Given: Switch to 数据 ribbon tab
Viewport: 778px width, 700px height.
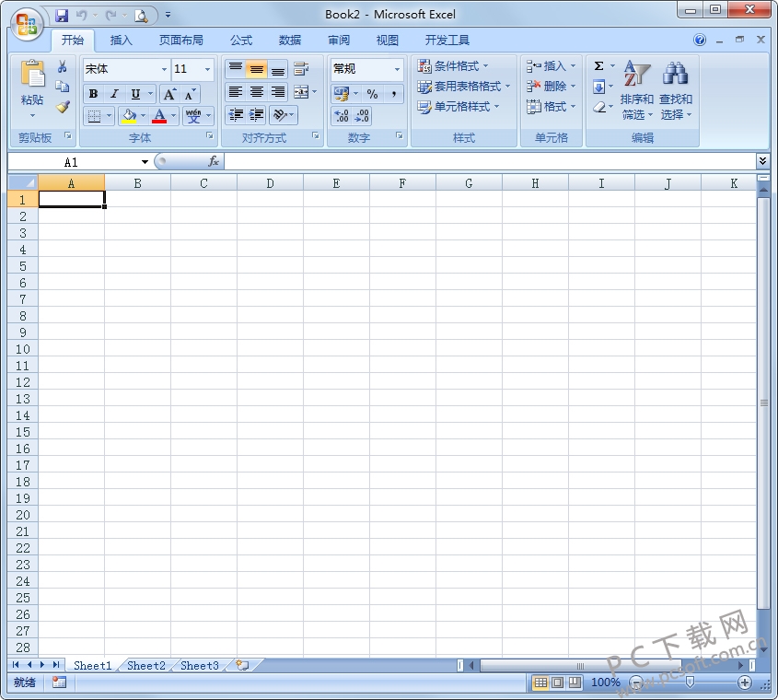Looking at the screenshot, I should click(290, 41).
